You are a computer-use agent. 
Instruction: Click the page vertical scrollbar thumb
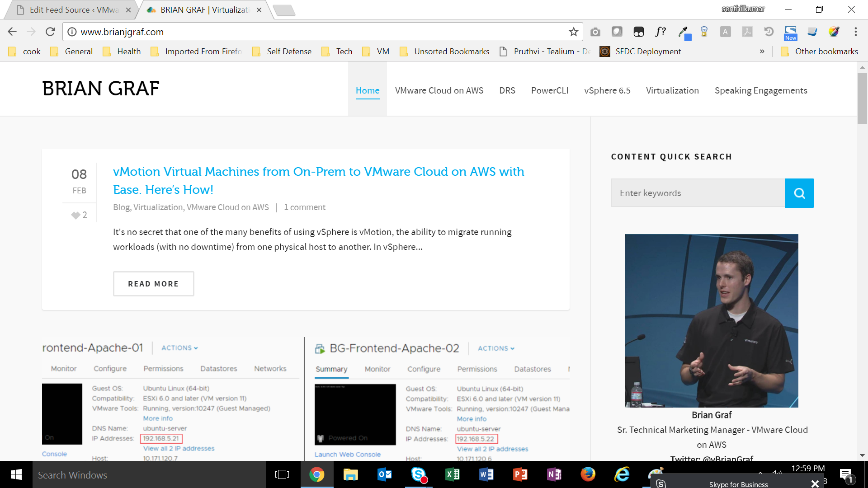(x=862, y=97)
